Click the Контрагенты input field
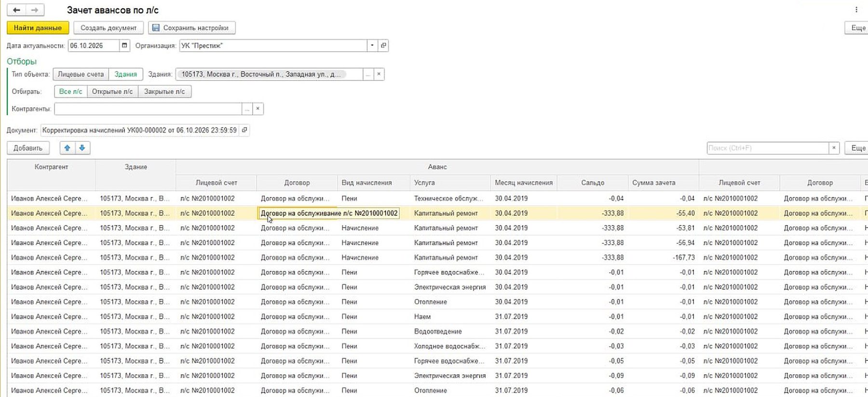This screenshot has width=868, height=397. (x=148, y=109)
